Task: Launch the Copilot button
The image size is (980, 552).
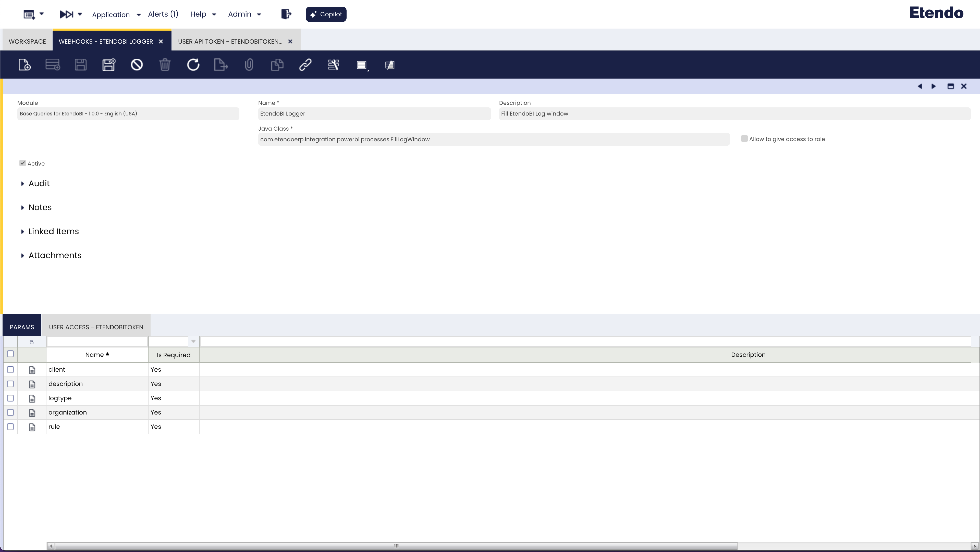Action: point(326,14)
